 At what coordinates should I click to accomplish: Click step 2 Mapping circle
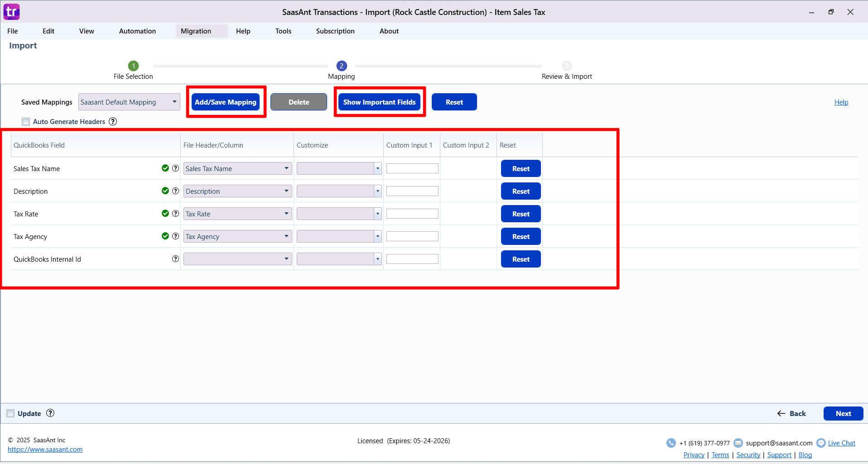[342, 66]
